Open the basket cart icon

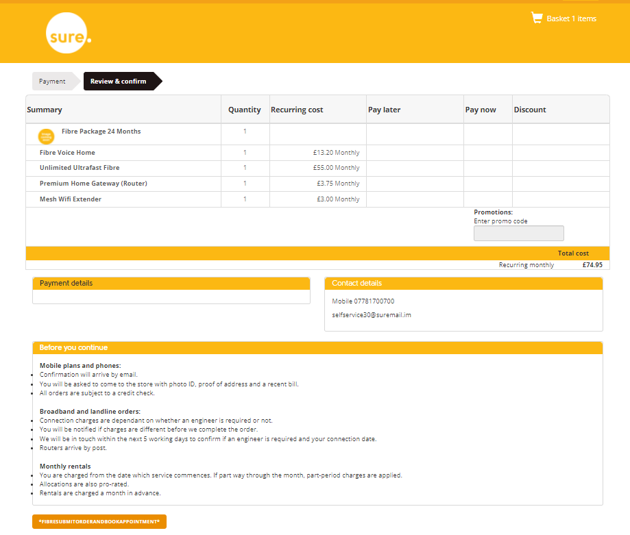coord(536,18)
